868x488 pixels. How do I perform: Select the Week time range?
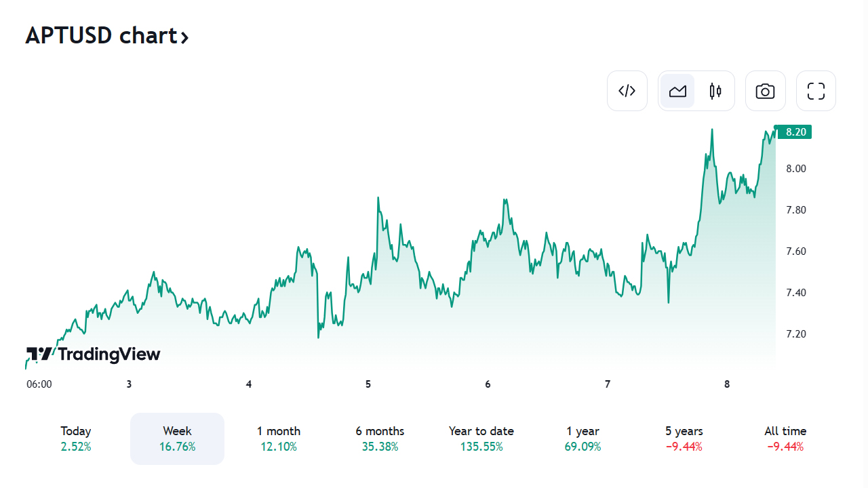[x=177, y=439]
